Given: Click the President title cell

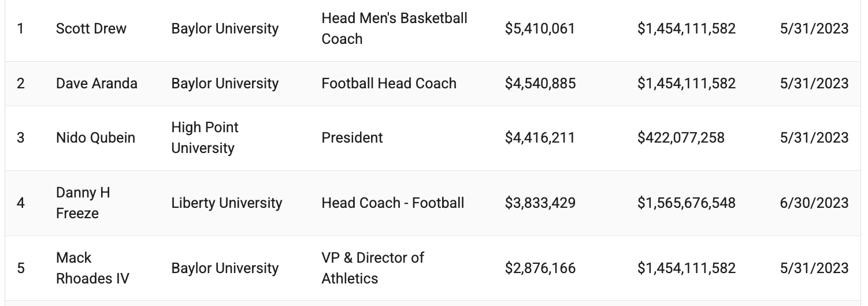Looking at the screenshot, I should (x=352, y=138).
